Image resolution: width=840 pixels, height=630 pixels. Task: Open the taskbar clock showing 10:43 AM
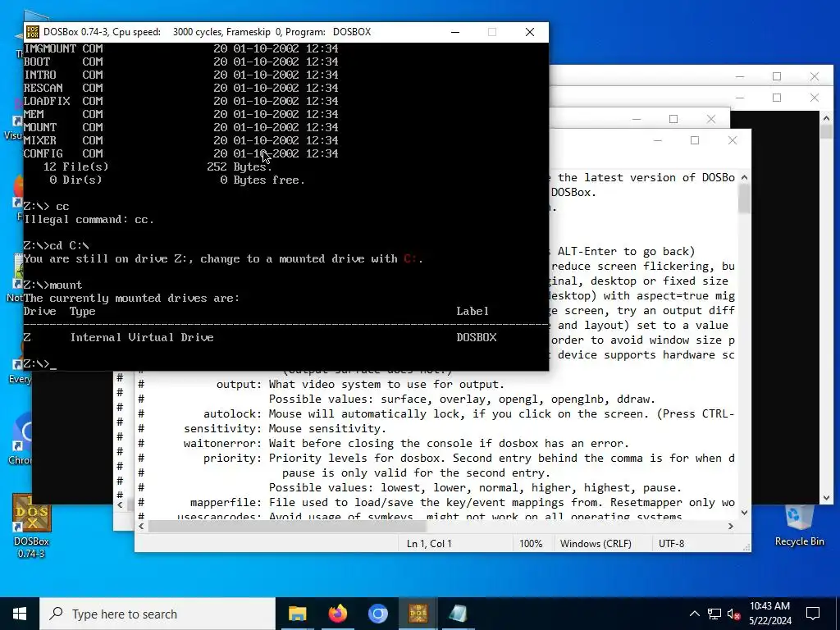click(x=769, y=614)
